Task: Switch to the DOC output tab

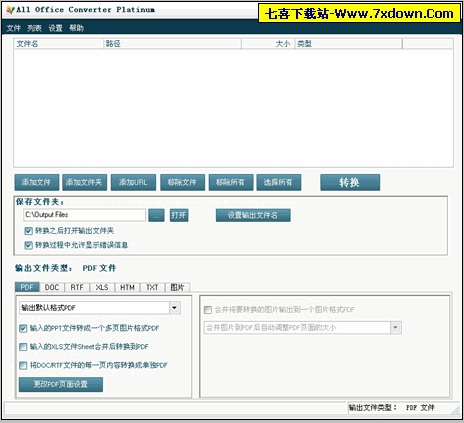Action: point(52,287)
